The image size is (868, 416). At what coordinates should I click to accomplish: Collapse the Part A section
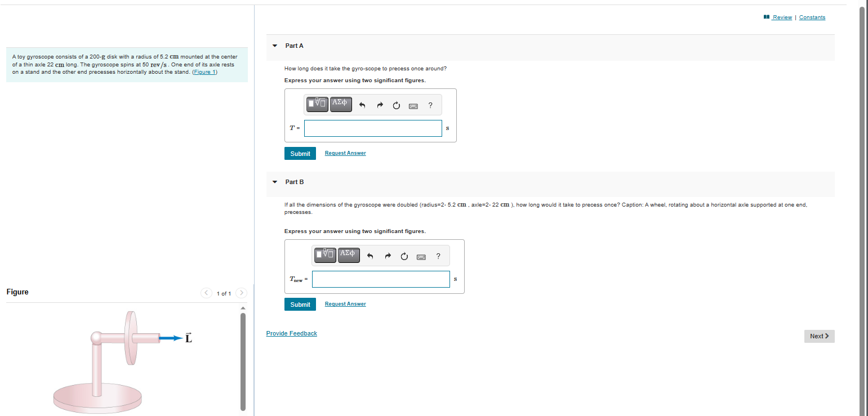coord(275,46)
